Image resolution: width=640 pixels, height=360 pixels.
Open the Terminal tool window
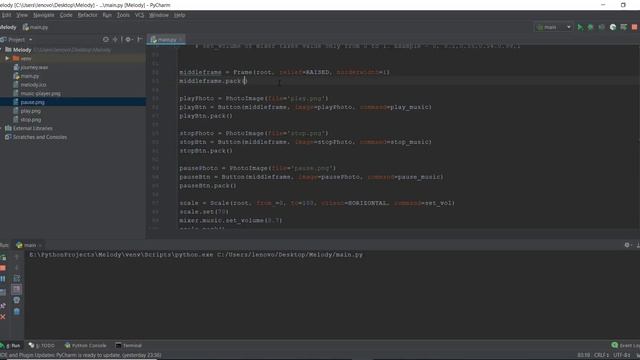(x=128, y=345)
